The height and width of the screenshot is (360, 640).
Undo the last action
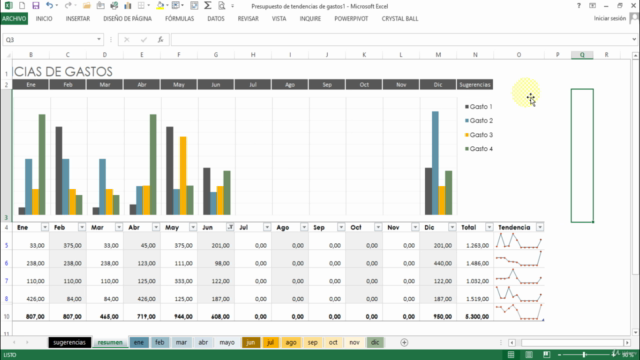click(x=49, y=6)
